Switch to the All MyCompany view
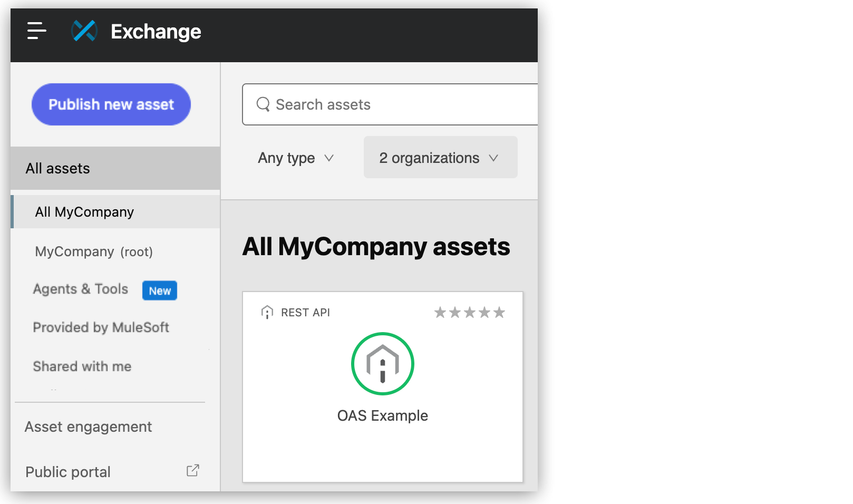Image resolution: width=853 pixels, height=504 pixels. pos(83,211)
